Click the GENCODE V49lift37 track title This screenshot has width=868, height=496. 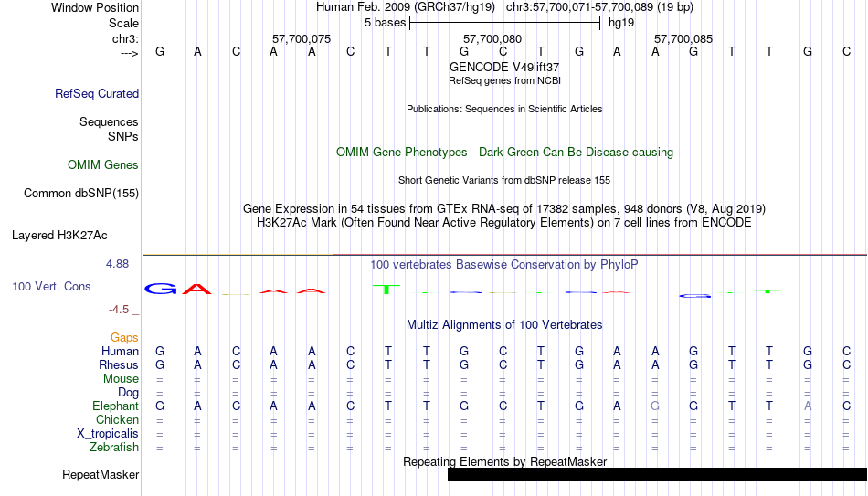tap(504, 67)
